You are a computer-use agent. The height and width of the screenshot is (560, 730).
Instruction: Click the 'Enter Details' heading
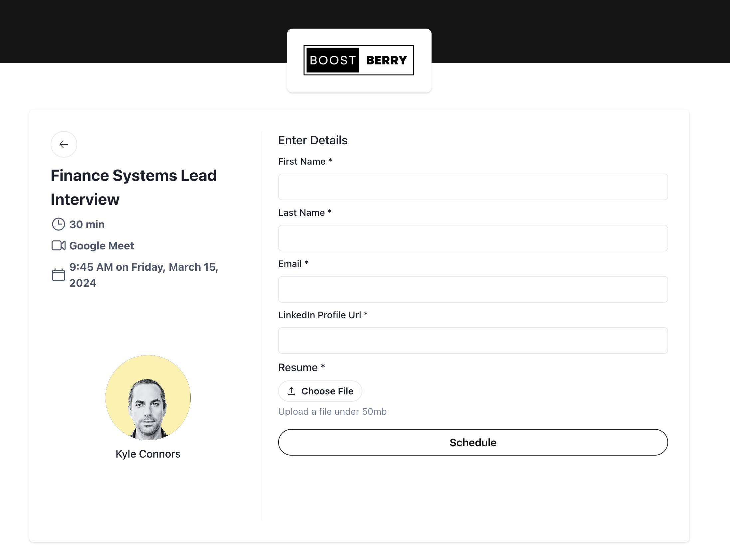(x=313, y=140)
